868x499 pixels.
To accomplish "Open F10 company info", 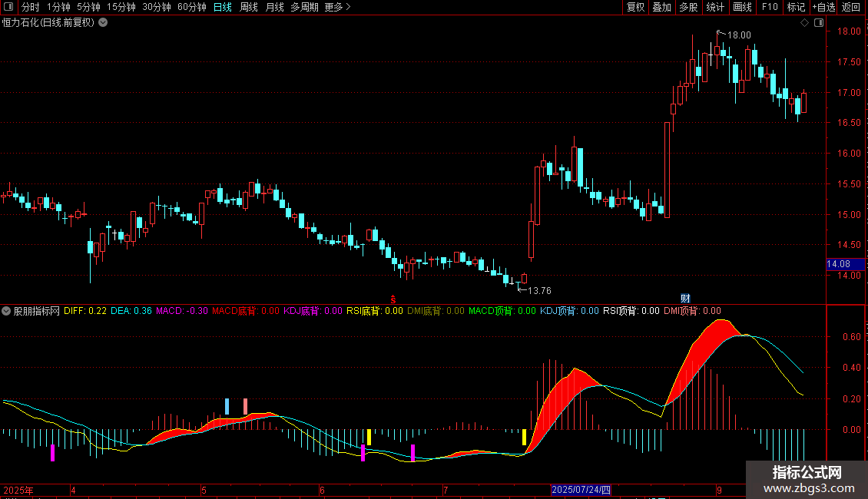I will pyautogui.click(x=770, y=7).
